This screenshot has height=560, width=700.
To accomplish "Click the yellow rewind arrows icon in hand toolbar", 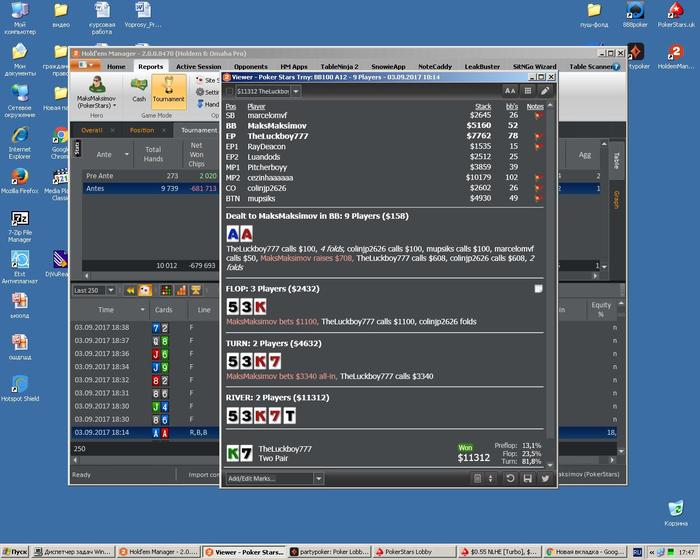I will point(130,290).
